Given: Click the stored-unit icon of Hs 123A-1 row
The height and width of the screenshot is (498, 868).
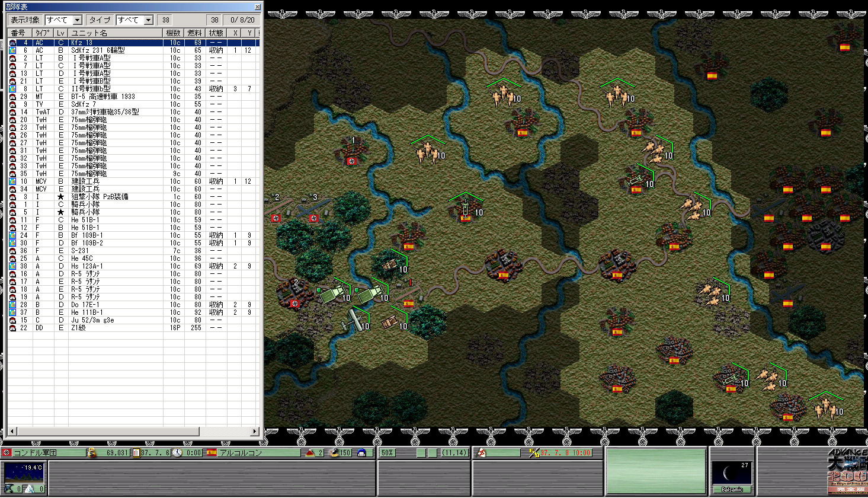Looking at the screenshot, I should click(12, 266).
